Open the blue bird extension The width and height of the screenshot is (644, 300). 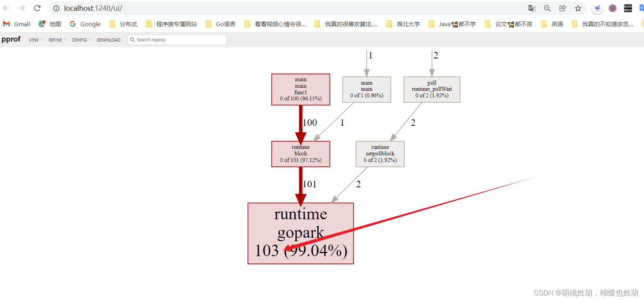tap(597, 8)
